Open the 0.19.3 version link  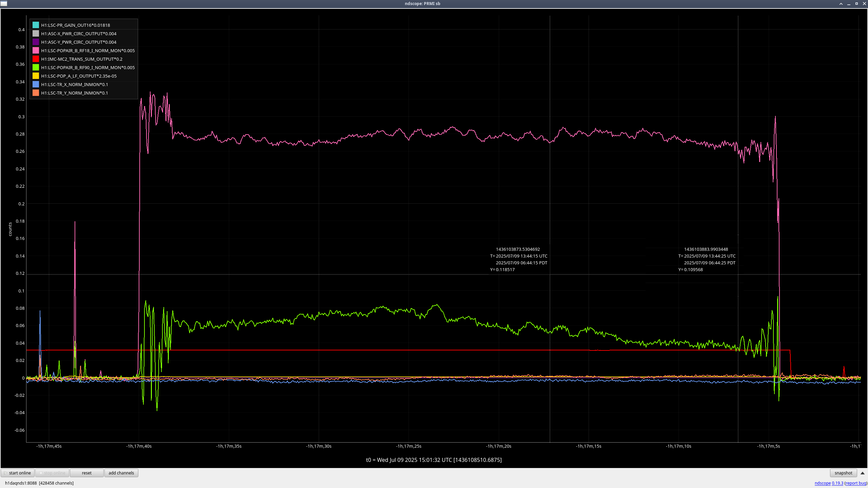(837, 483)
